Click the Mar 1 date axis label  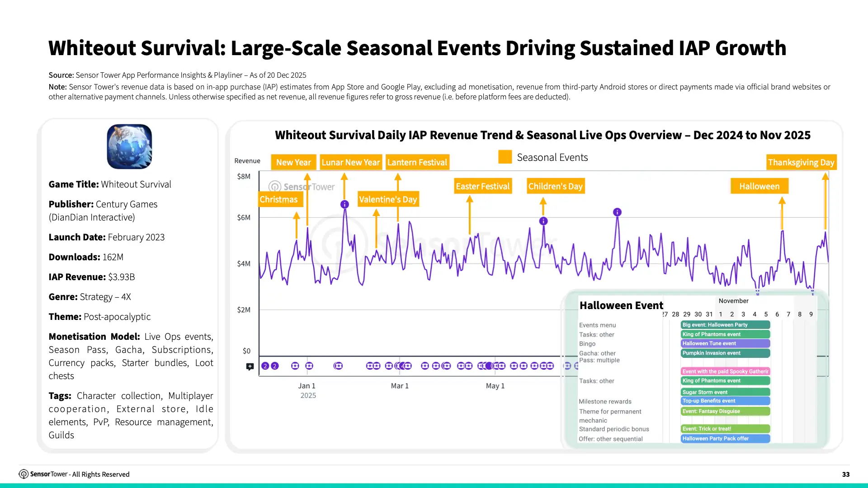[400, 386]
